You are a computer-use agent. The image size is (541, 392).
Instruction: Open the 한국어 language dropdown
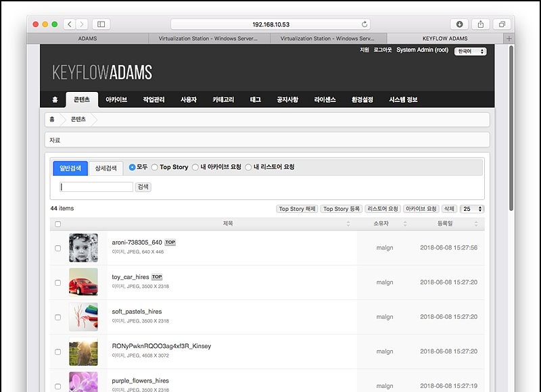[470, 51]
